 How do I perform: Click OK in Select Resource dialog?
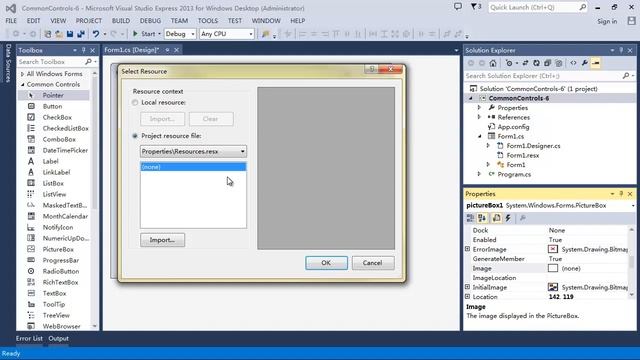(326, 263)
